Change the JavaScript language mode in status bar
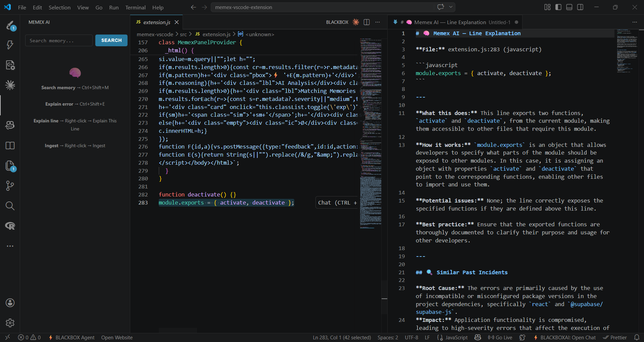The width and height of the screenshot is (644, 342). coord(456,338)
